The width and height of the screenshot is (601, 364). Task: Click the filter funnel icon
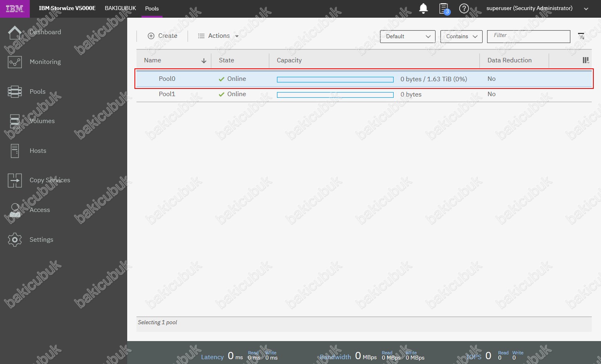(581, 36)
